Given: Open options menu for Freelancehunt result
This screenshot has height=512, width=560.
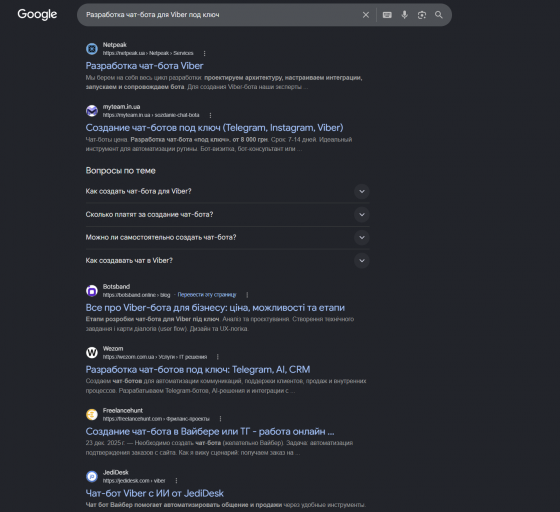Looking at the screenshot, I should (220, 419).
